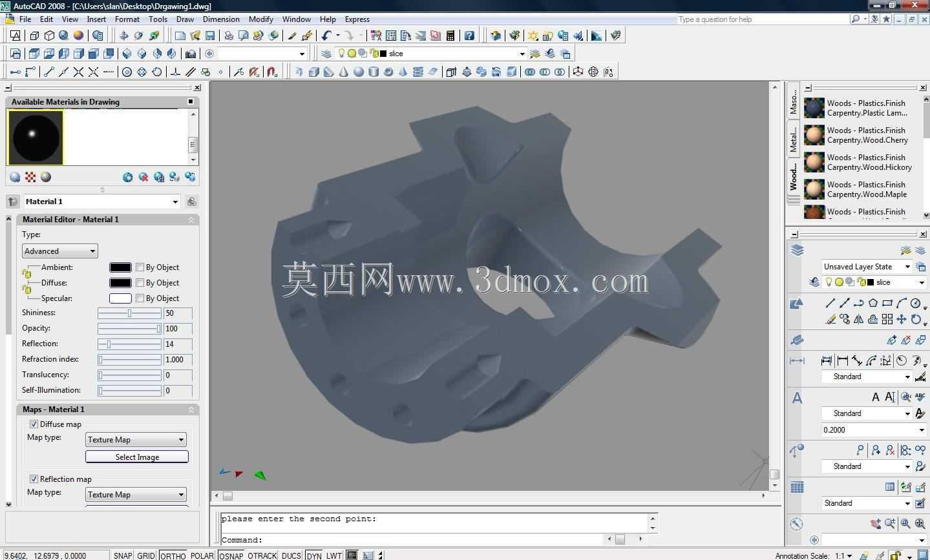Toggle GRID display in status bar
This screenshot has width=930, height=560.
coord(146,555)
